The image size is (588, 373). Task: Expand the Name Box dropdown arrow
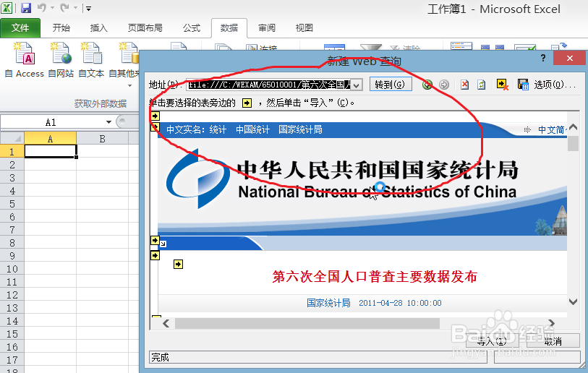coord(108,122)
